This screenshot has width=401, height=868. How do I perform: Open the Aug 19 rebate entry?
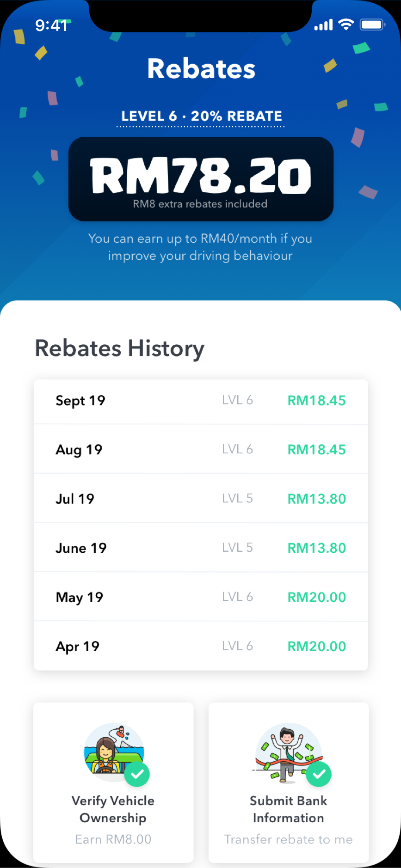point(201,449)
